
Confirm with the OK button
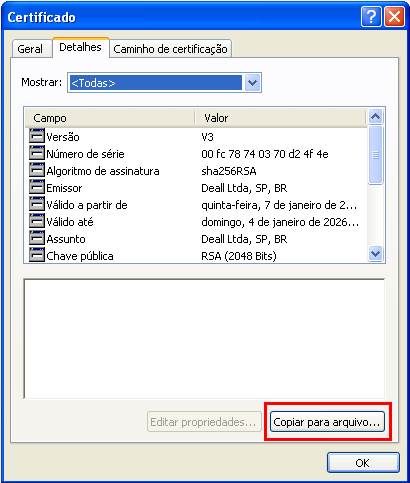(363, 463)
